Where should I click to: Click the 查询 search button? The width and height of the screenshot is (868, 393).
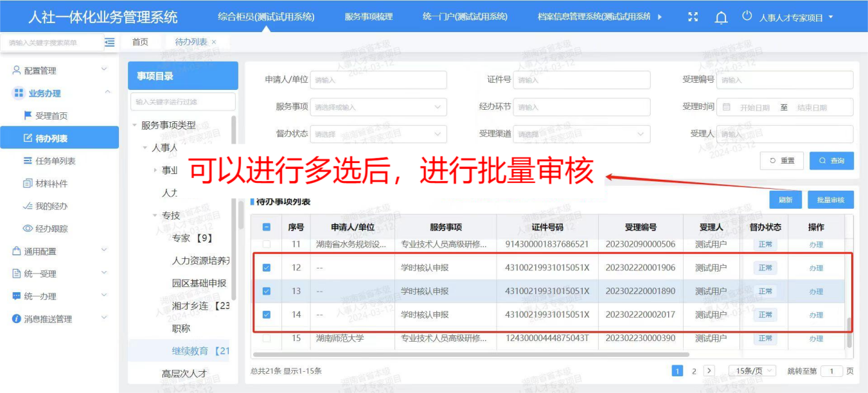point(831,161)
